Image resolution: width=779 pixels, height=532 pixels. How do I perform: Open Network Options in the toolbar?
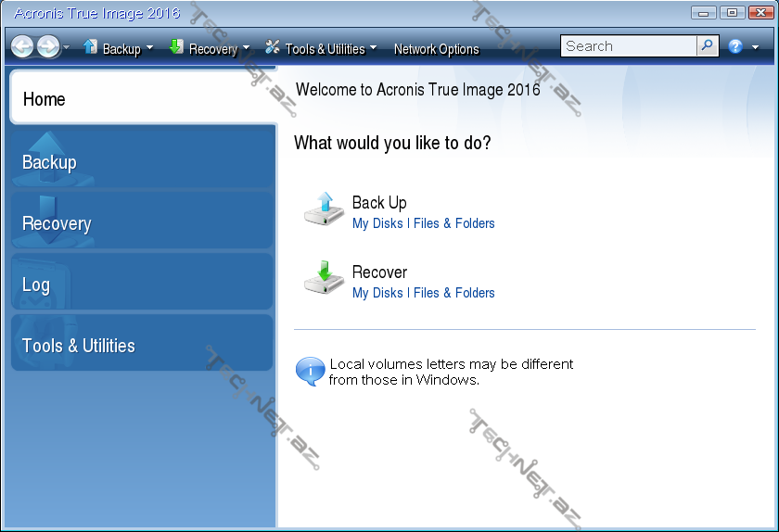436,49
